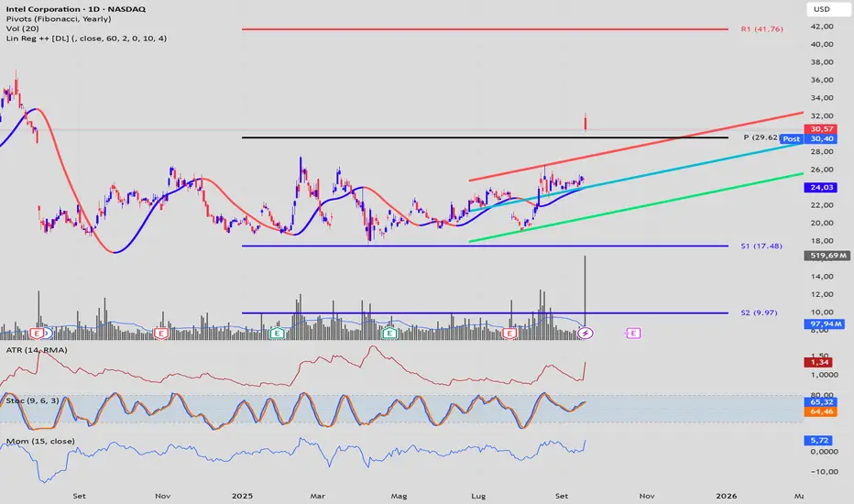Select the ATR (14, RMA) indicator legend
Screen dimensions: 854x504
(x=37, y=350)
